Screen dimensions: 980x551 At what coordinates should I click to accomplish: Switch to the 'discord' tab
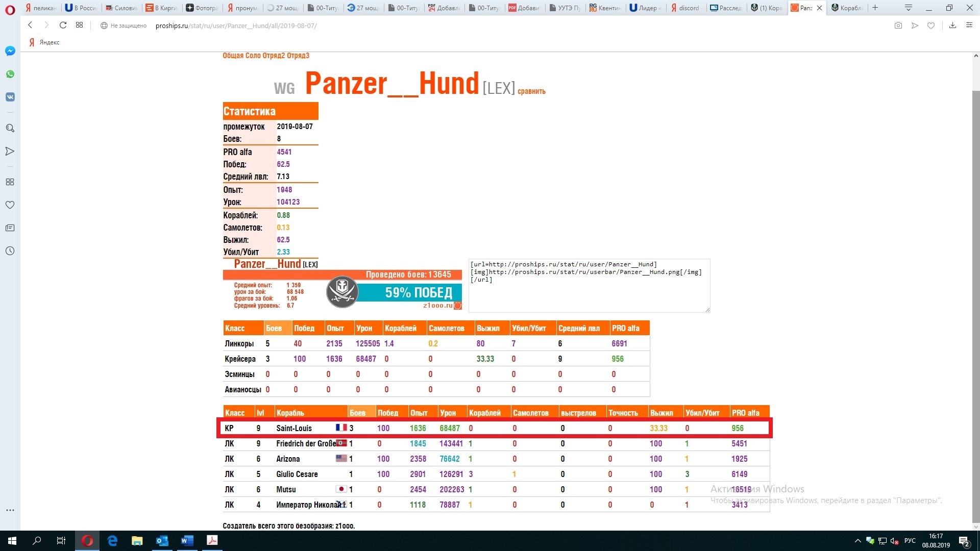click(x=686, y=8)
